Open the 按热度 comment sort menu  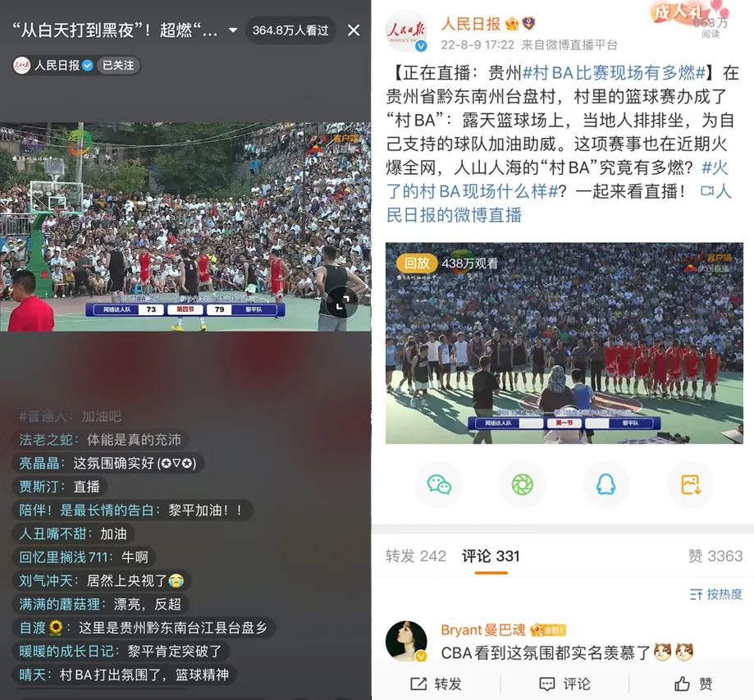pos(716,594)
